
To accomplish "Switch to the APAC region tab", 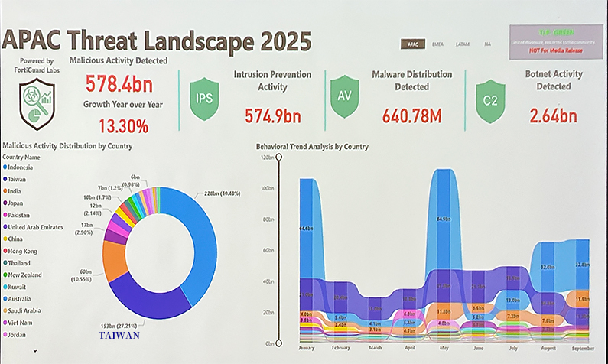I will click(x=413, y=44).
